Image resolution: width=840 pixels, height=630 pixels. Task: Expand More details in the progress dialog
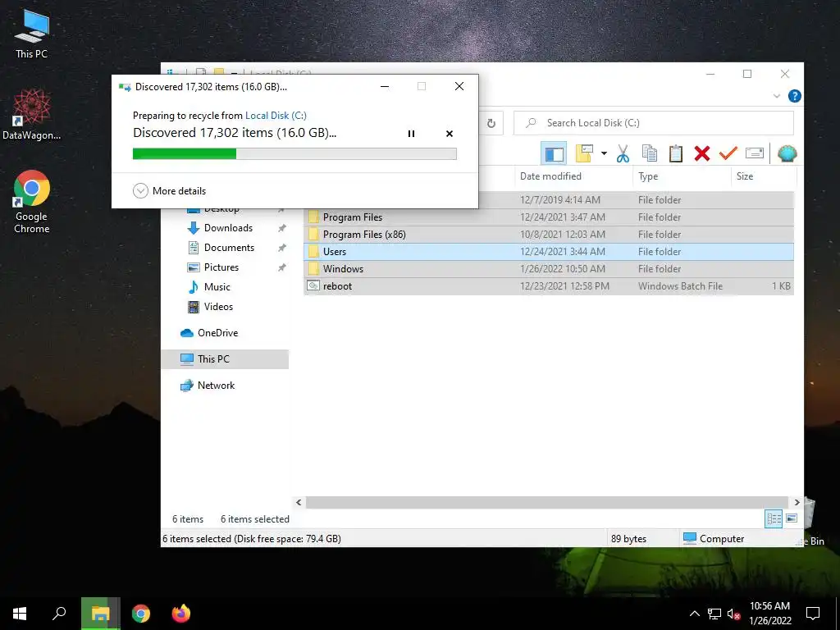coord(169,190)
